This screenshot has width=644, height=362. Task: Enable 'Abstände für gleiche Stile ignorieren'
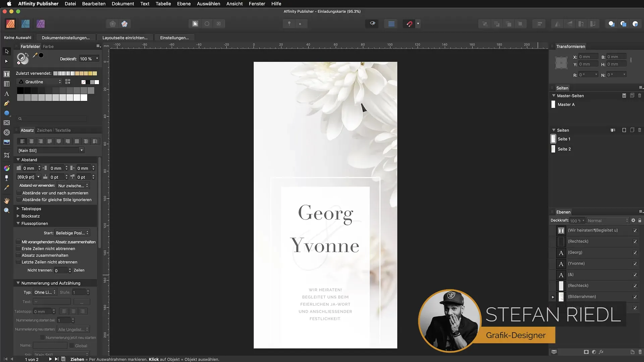tap(19, 199)
